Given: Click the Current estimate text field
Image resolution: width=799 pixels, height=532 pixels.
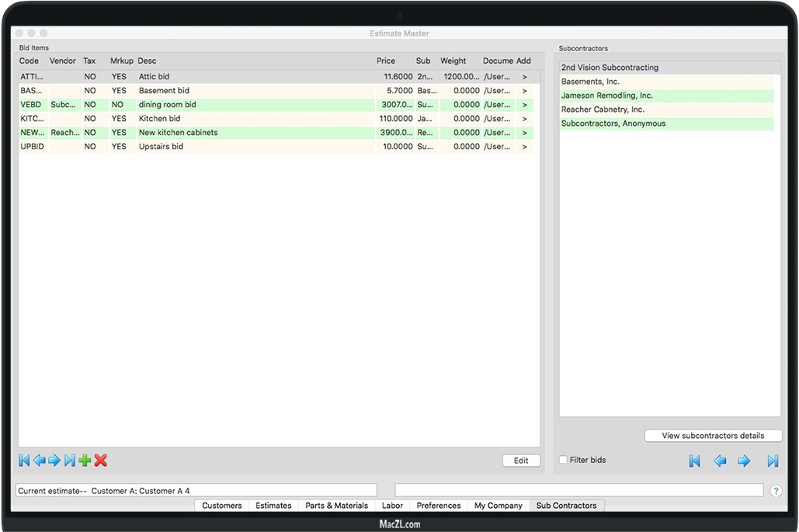Looking at the screenshot, I should [x=196, y=491].
